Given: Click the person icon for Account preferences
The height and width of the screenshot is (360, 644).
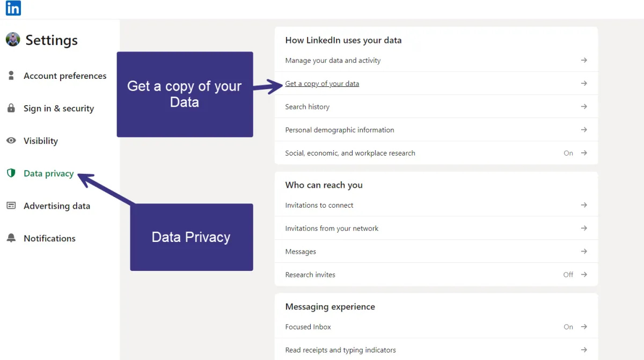Looking at the screenshot, I should pos(11,76).
